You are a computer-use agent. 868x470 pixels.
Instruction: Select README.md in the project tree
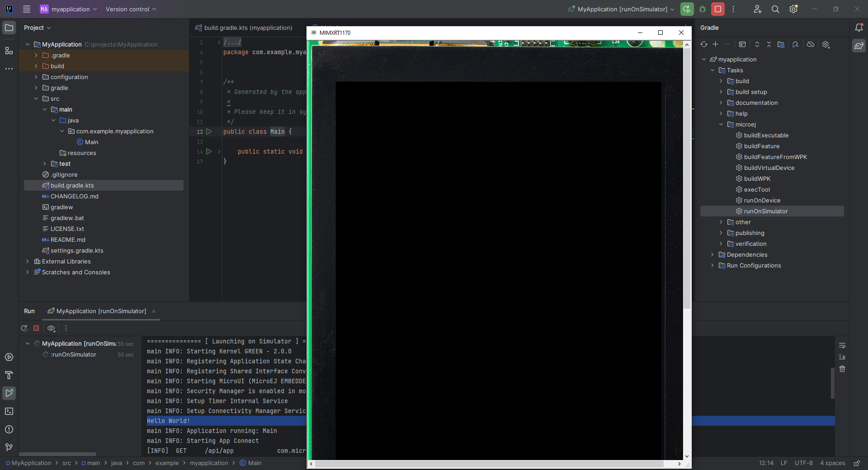pos(68,240)
